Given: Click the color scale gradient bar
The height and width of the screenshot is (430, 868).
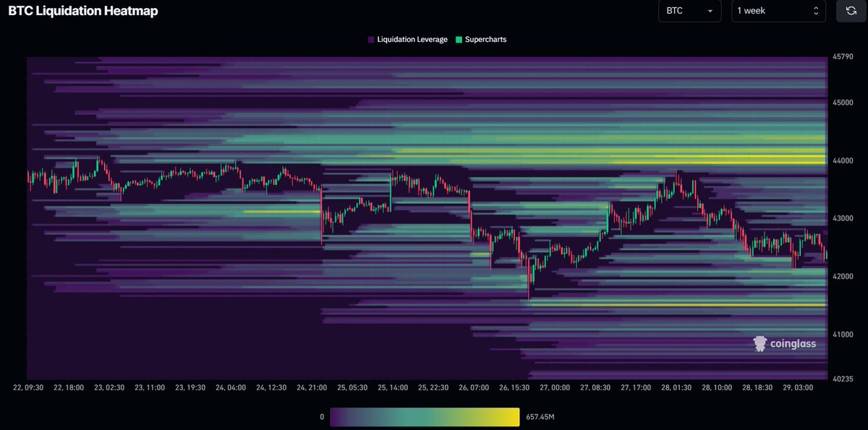Looking at the screenshot, I should [425, 417].
